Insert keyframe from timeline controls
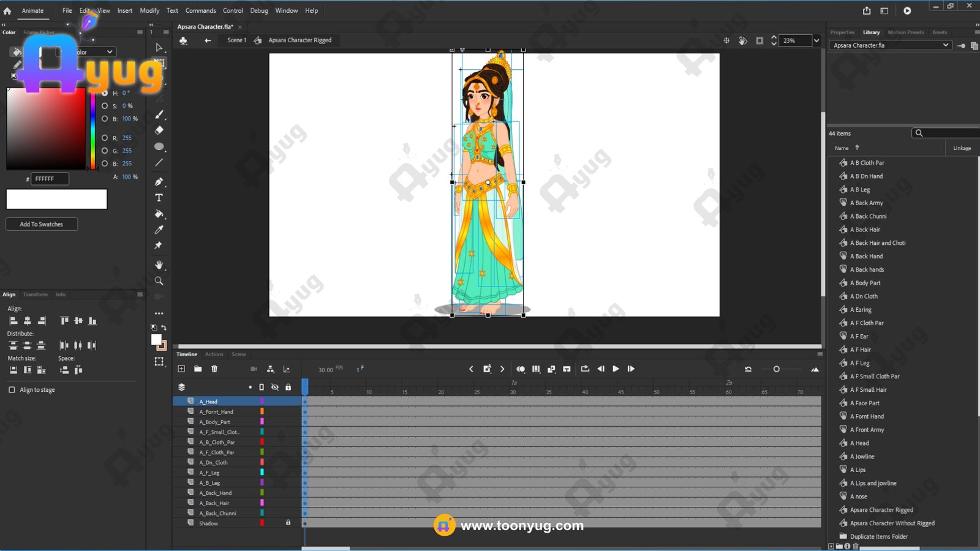 [487, 369]
